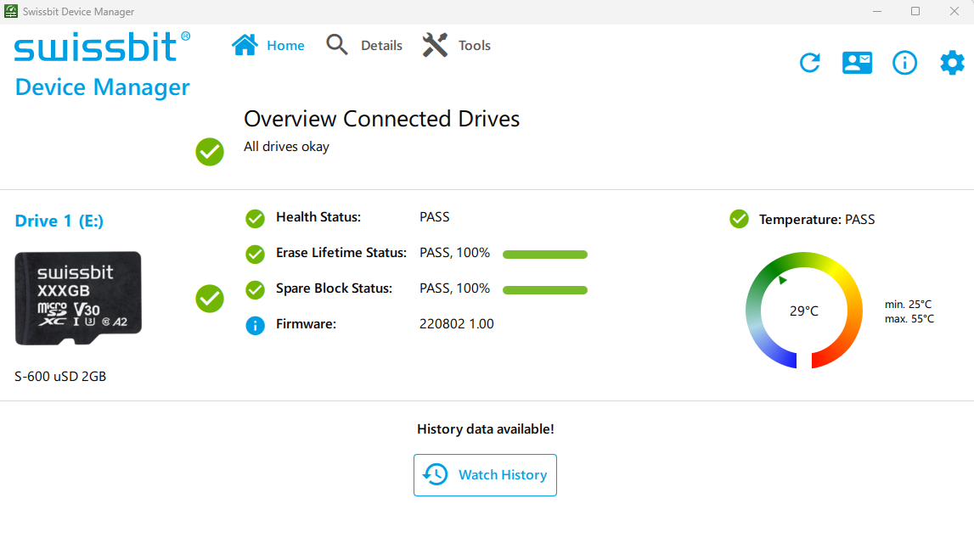Click the Health Status green checkmark

pyautogui.click(x=255, y=218)
